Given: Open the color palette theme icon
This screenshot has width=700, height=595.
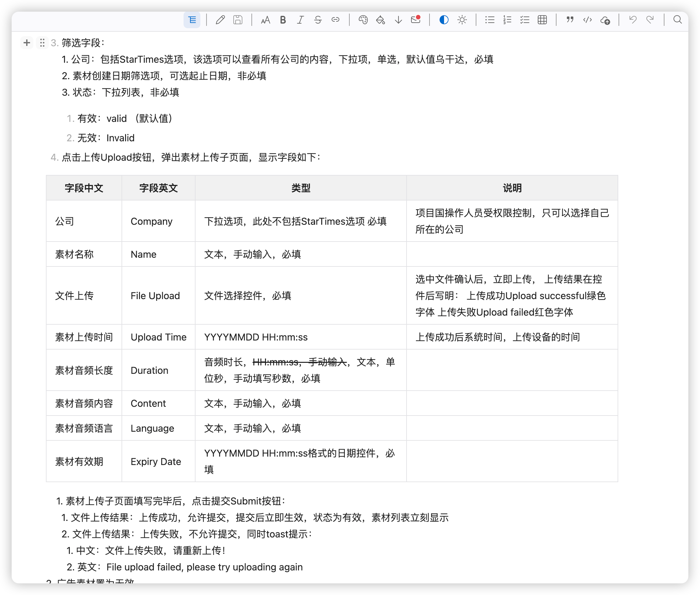Looking at the screenshot, I should point(363,20).
